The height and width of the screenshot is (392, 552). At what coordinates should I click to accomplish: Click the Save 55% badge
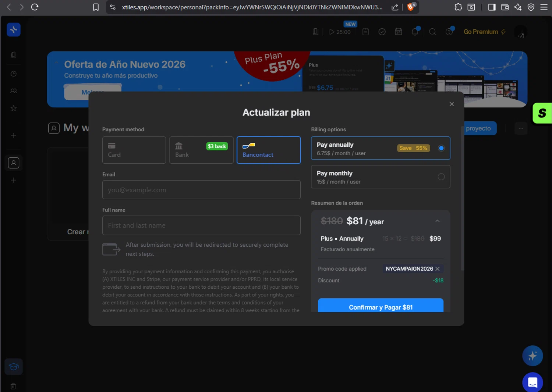[x=413, y=148]
